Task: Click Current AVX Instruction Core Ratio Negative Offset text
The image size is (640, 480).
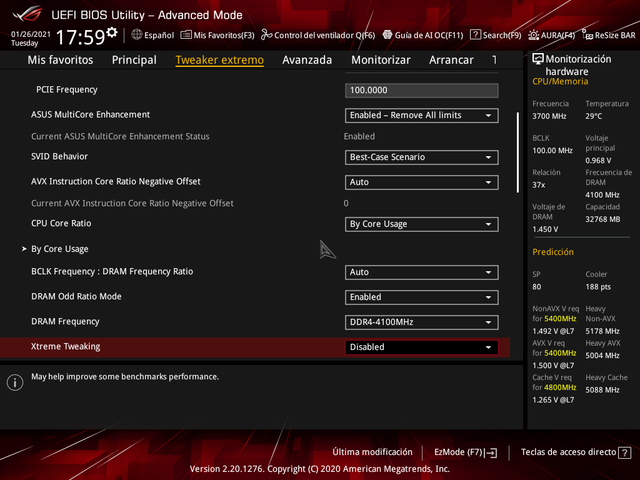Action: pyautogui.click(x=132, y=203)
